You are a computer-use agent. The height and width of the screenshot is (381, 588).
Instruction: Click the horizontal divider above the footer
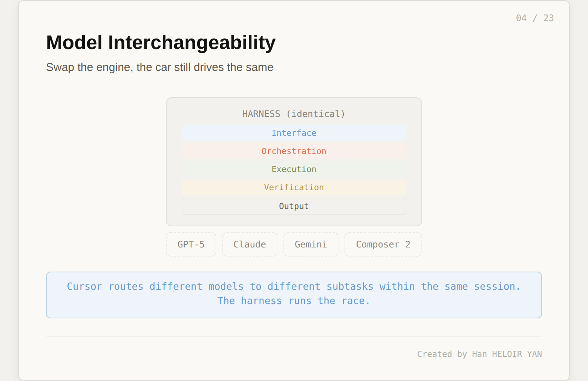[294, 337]
